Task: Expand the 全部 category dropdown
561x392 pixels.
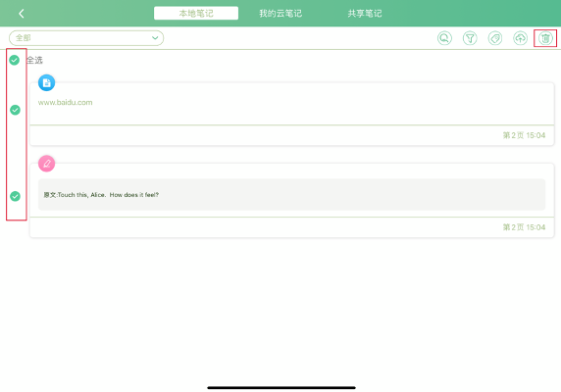Action: coord(86,38)
